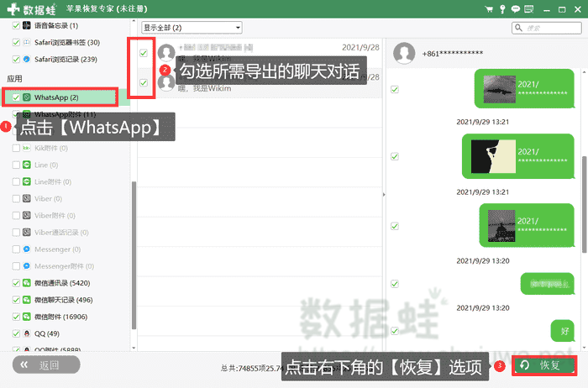This screenshot has width=588, height=388.
Task: Click the Kik附件 icon
Action: 27,148
